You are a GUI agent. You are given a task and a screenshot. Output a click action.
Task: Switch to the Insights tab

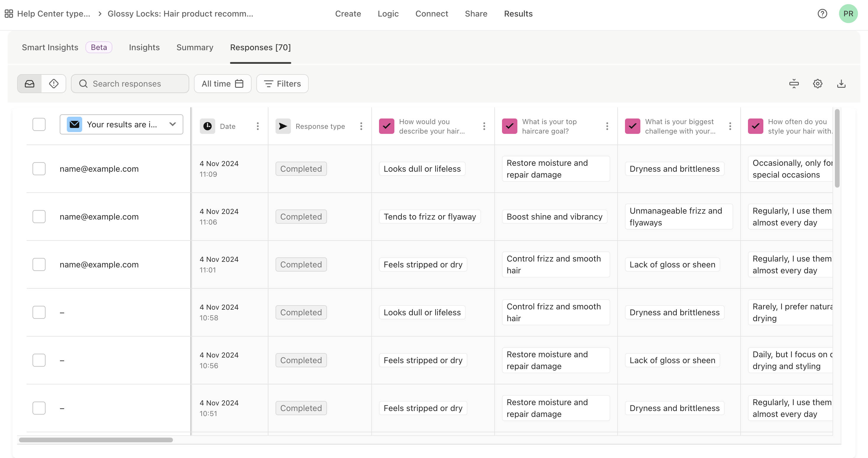point(144,47)
